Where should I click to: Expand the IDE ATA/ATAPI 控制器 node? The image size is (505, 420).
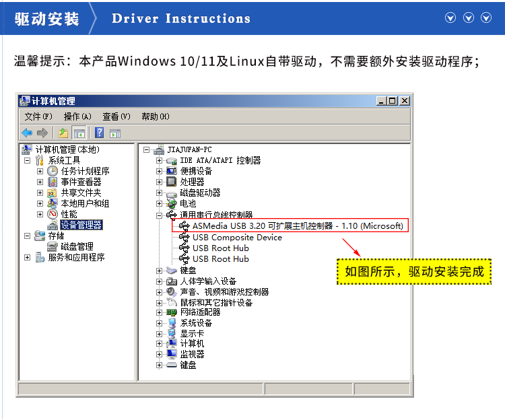point(159,160)
